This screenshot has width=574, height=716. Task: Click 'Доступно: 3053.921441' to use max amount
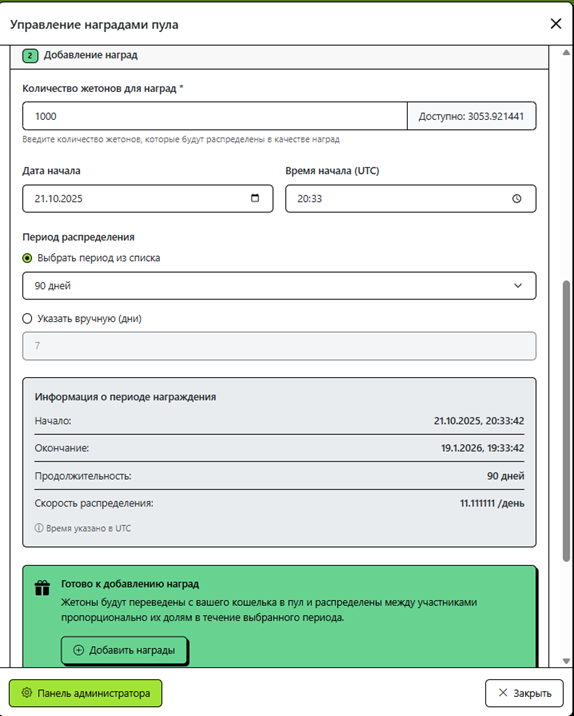(471, 116)
